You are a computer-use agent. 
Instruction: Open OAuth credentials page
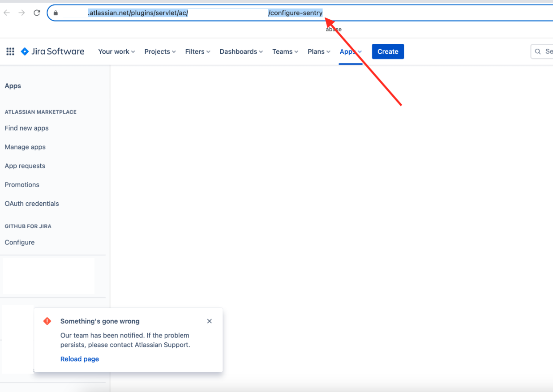coord(32,203)
